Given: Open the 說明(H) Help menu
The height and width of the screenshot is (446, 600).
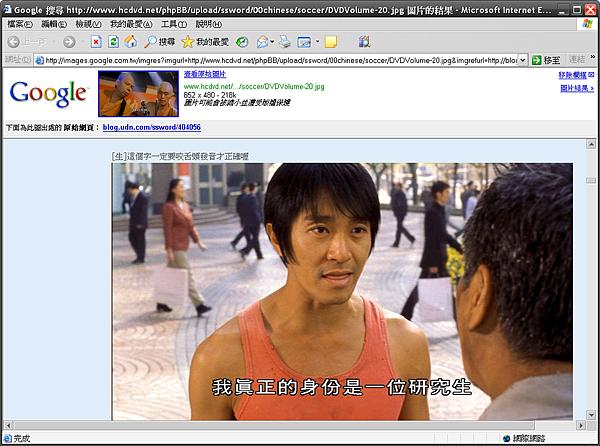Looking at the screenshot, I should 209,24.
